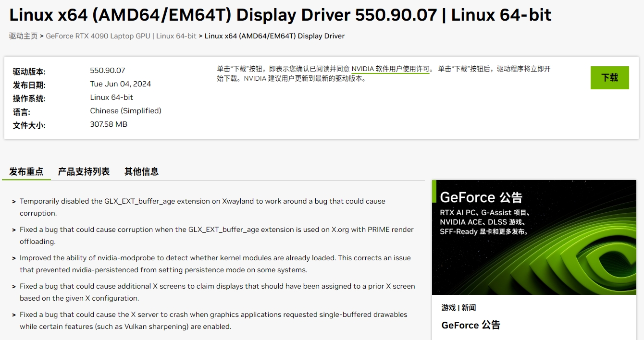644x340 pixels.
Task: Click the release note about additional X screens
Action: click(217, 292)
